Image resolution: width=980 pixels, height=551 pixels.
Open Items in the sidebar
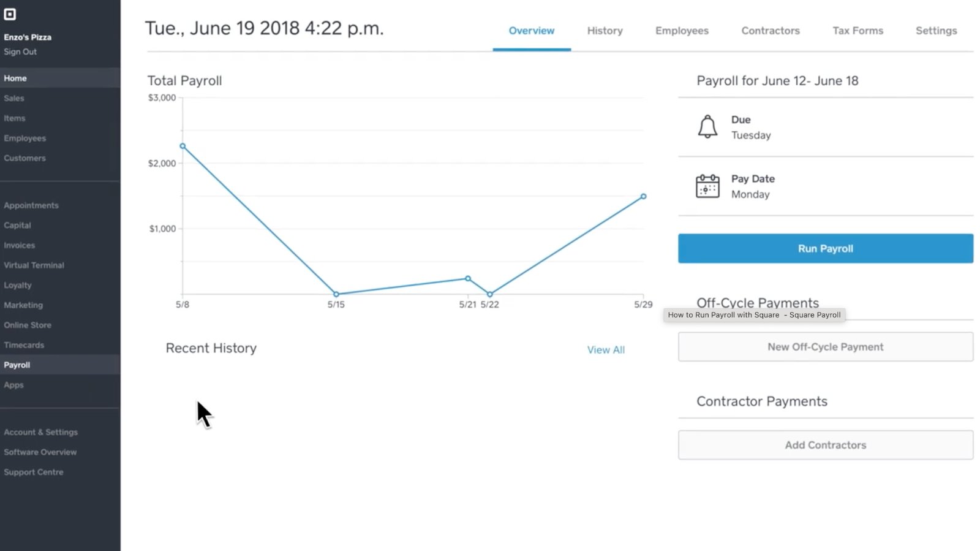(15, 118)
